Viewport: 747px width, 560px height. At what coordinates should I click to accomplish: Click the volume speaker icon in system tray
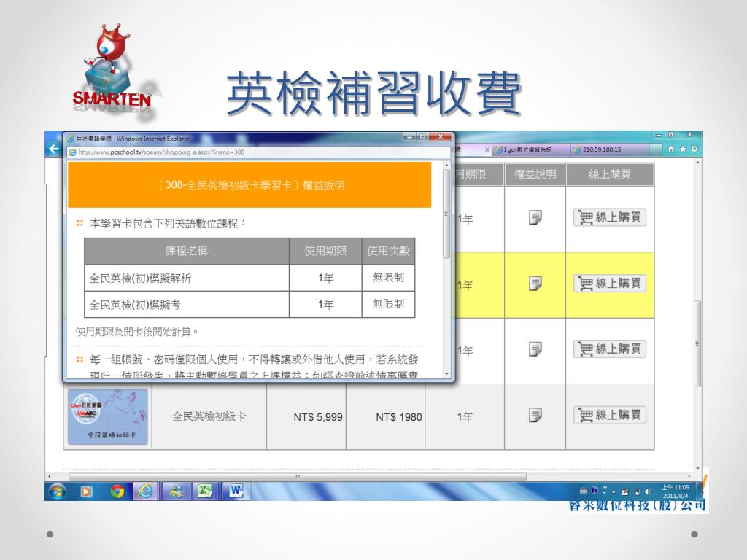point(649,491)
